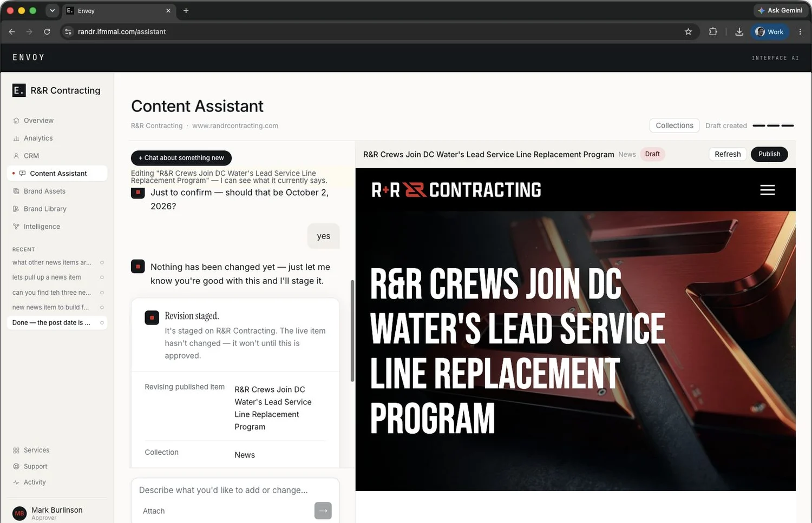The height and width of the screenshot is (523, 812).
Task: Click the Activity pulse icon
Action: pos(16,482)
